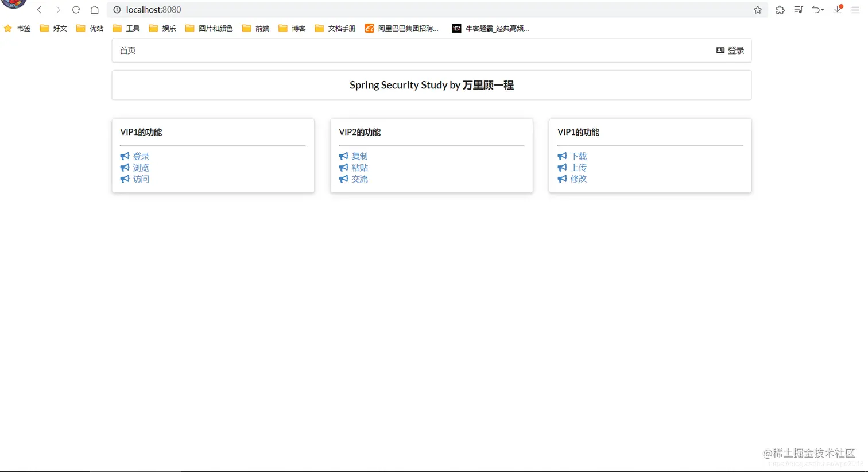This screenshot has height=472, width=868.
Task: Open the 文档手册 bookmark folder
Action: [x=335, y=28]
